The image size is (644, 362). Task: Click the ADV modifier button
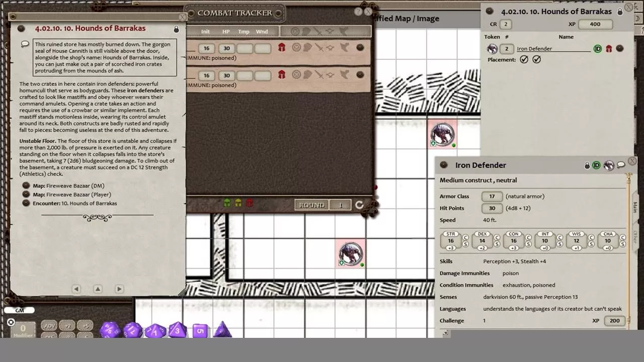tap(50, 326)
